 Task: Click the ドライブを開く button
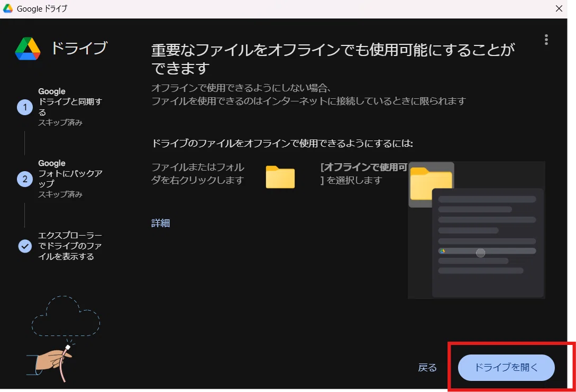coord(506,367)
